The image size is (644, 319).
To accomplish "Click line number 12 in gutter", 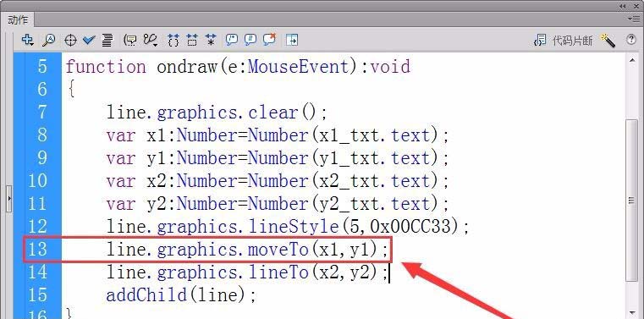I will [x=38, y=226].
